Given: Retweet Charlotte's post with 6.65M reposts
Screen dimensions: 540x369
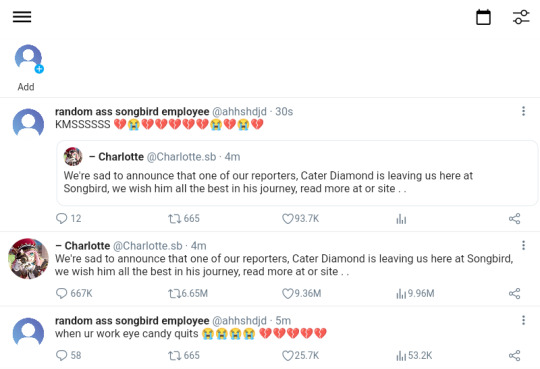Looking at the screenshot, I should 188,294.
